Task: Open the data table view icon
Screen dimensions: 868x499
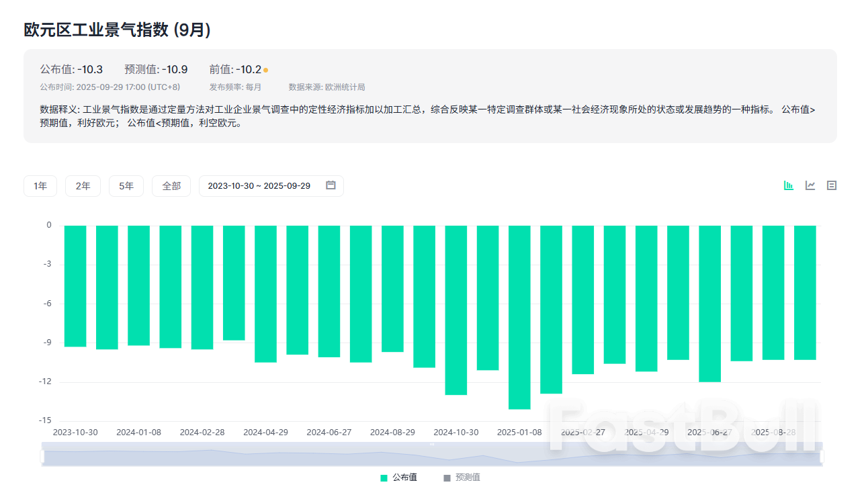Action: coord(831,185)
